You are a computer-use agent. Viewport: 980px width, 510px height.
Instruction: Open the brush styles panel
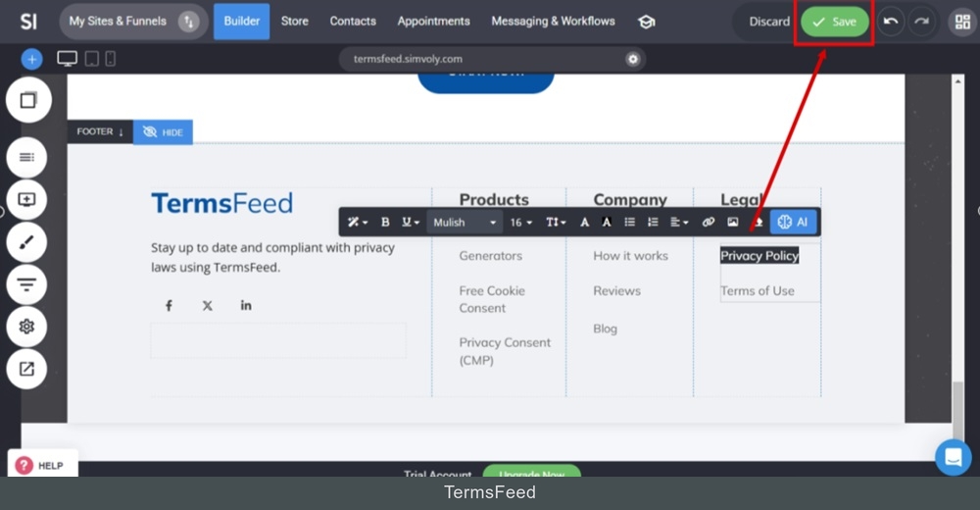[26, 242]
